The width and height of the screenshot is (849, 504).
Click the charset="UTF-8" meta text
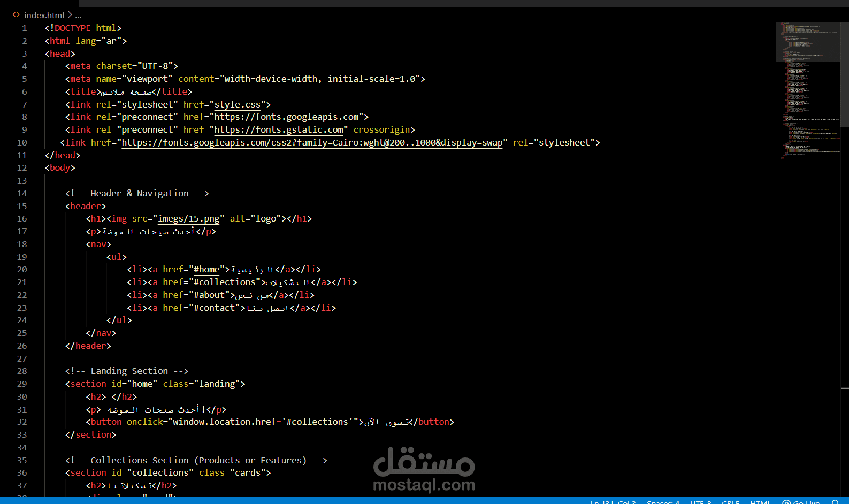(x=134, y=66)
